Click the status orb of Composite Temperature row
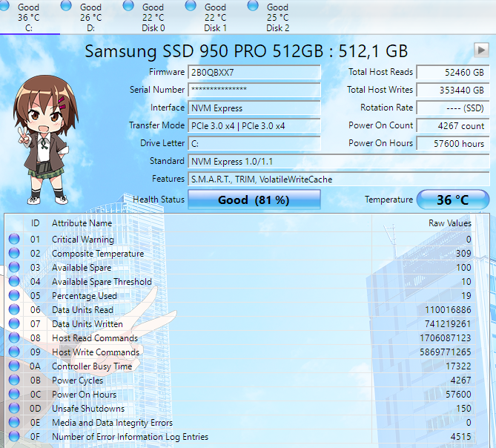 point(14,253)
